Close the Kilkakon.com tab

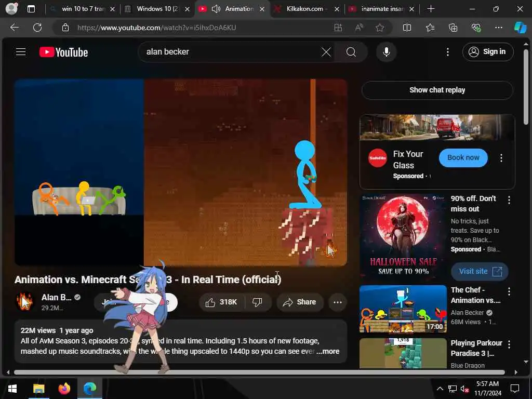tap(337, 9)
